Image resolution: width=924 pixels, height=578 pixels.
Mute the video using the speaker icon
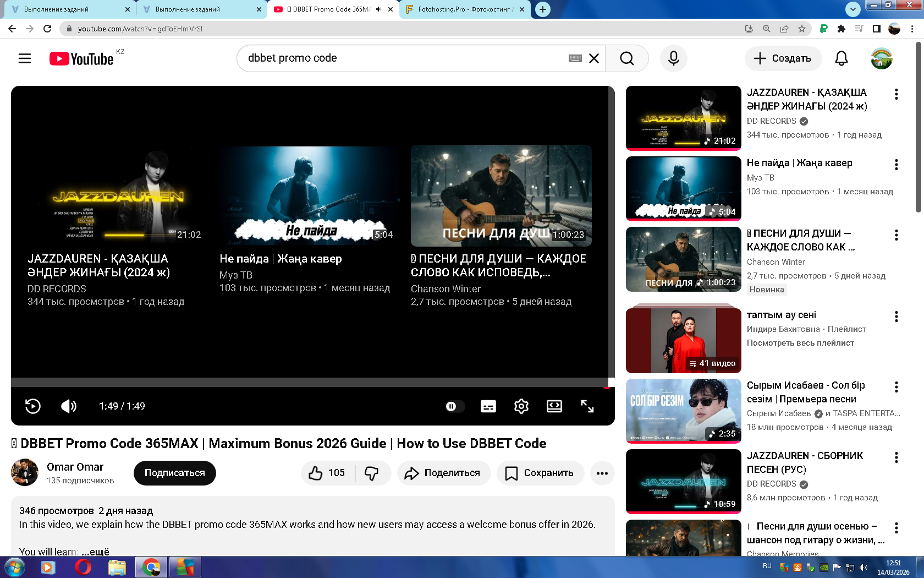(x=69, y=406)
